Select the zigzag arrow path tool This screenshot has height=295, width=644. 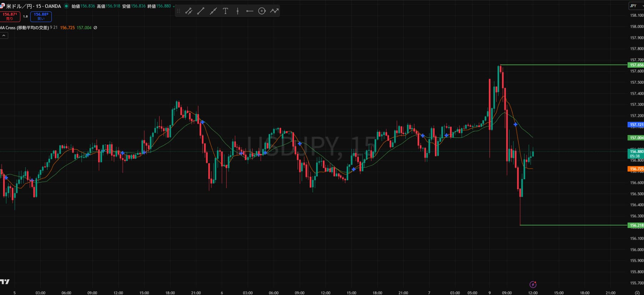coord(274,11)
